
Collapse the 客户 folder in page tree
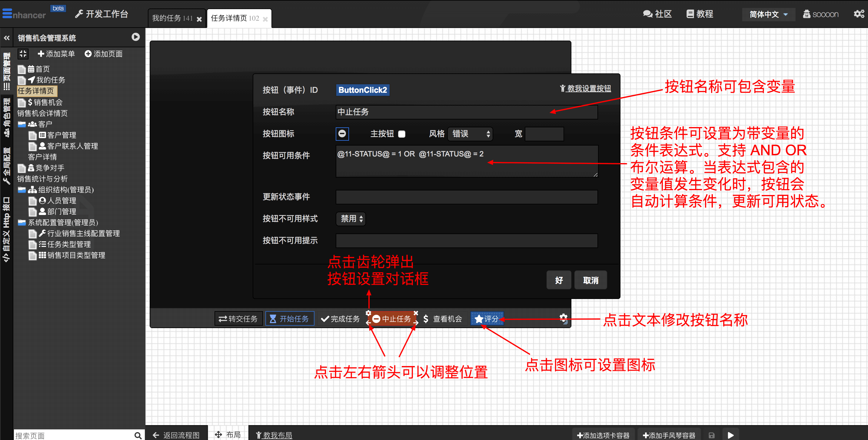22,124
